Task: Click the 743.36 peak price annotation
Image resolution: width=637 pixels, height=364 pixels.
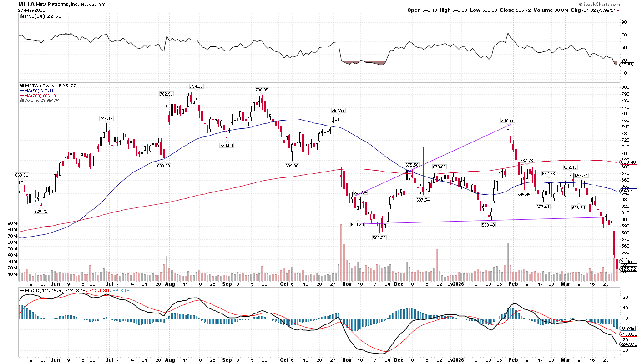Action: pyautogui.click(x=507, y=121)
